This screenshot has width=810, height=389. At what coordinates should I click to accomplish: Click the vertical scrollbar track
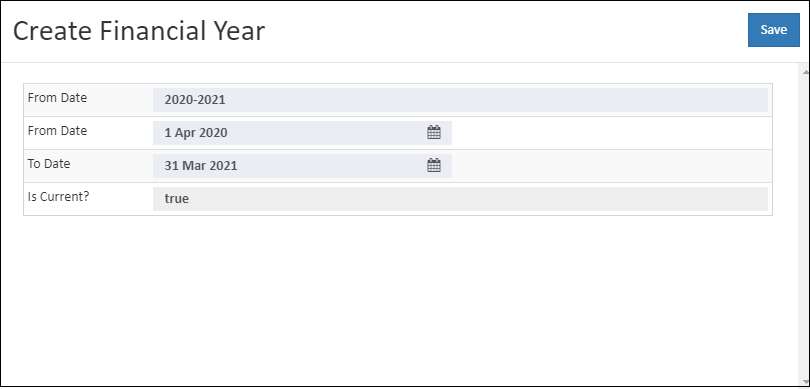pos(805,227)
